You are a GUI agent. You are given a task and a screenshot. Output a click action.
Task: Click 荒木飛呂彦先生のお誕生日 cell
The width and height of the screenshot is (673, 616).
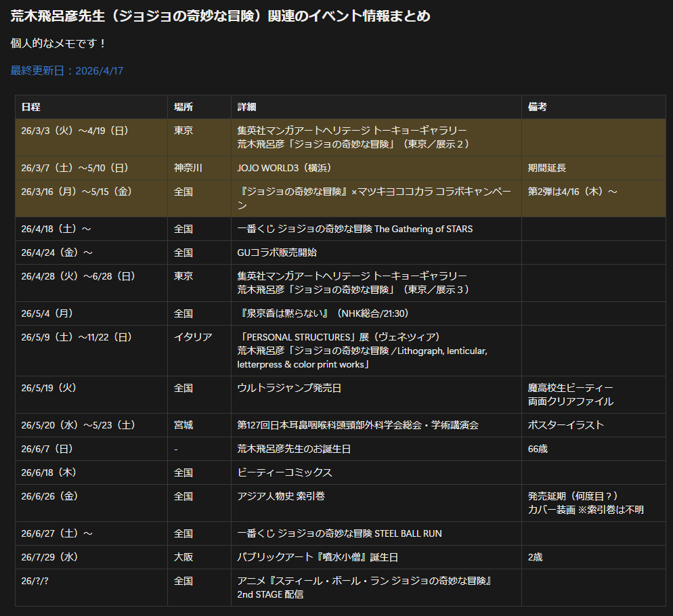pos(376,449)
